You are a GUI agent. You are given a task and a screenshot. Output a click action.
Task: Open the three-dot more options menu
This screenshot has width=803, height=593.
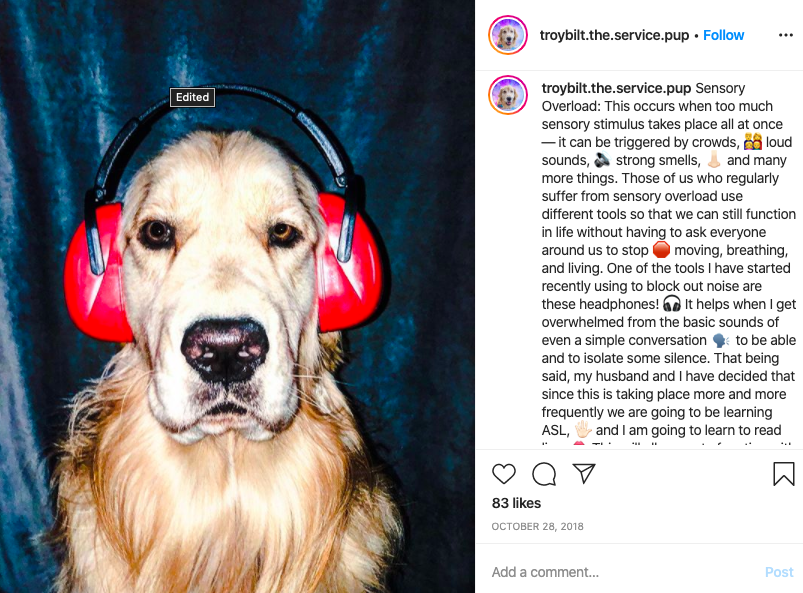pos(786,35)
